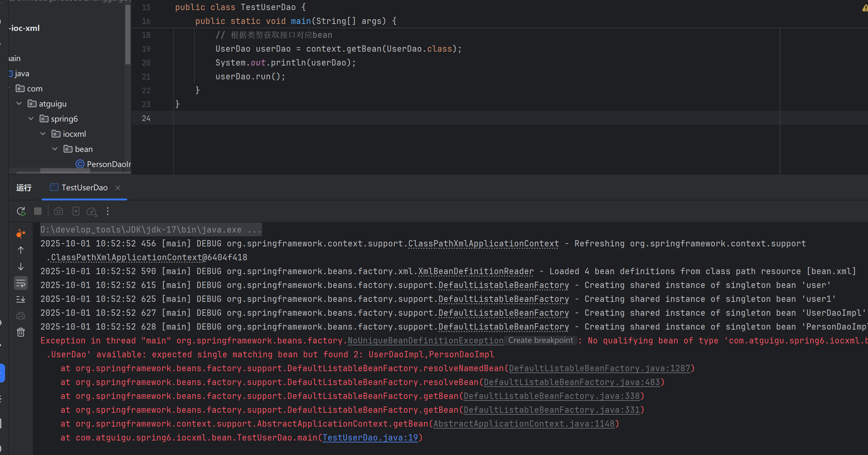Click the up arrow stack trace icon
The width and height of the screenshot is (868, 455).
point(21,251)
